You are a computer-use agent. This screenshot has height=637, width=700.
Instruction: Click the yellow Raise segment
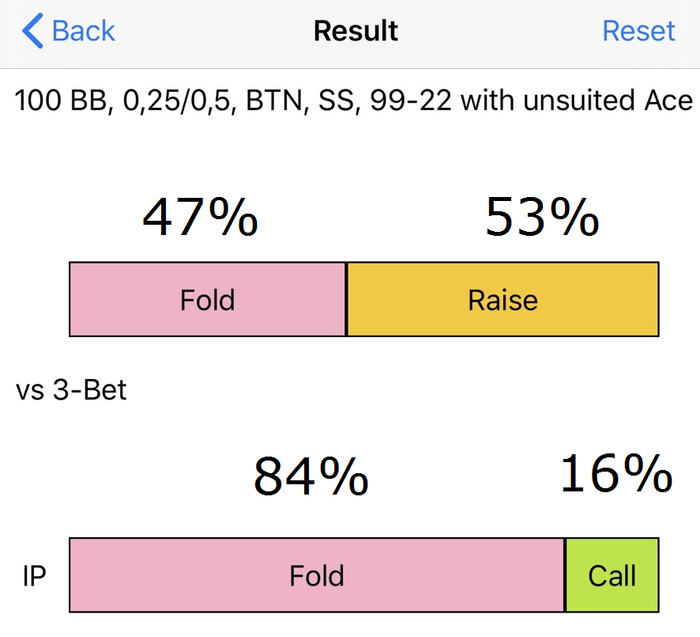click(503, 299)
